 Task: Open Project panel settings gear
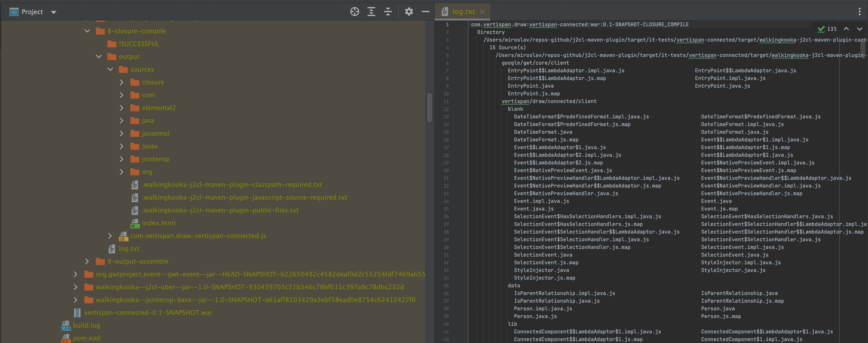pos(409,12)
